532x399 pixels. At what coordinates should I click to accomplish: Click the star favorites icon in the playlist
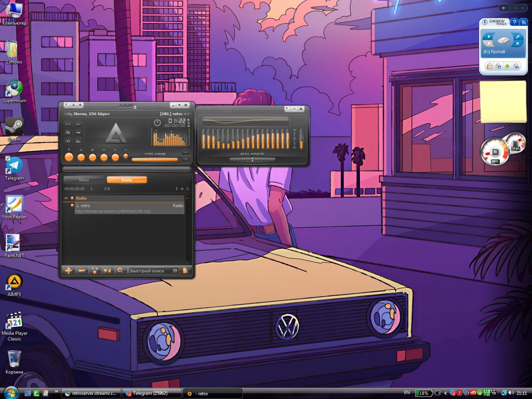point(182,189)
